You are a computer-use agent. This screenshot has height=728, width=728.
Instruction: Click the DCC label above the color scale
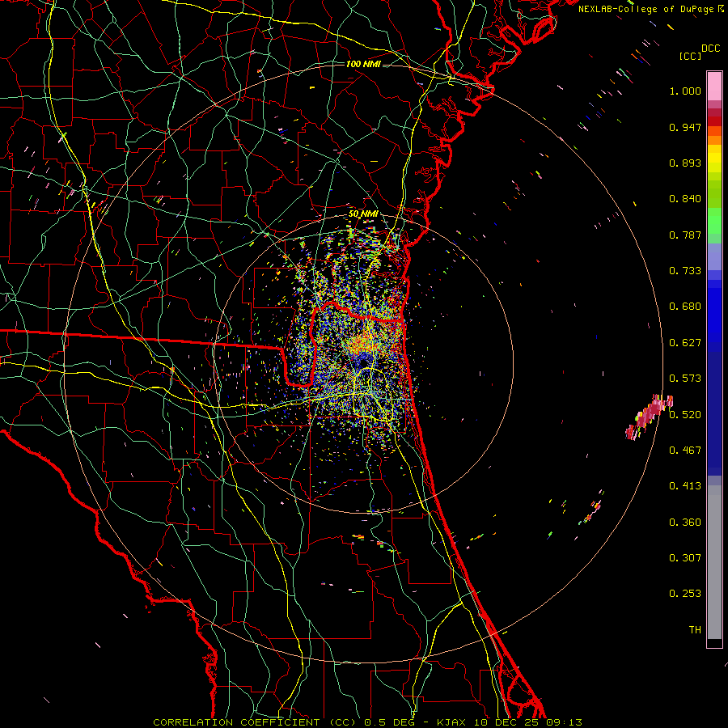click(710, 49)
